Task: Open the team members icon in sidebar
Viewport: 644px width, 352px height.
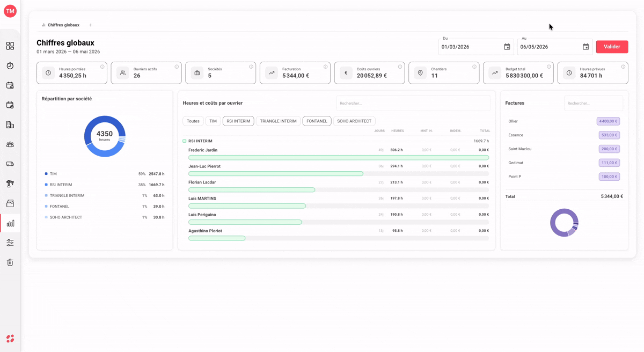Action: 10,144
